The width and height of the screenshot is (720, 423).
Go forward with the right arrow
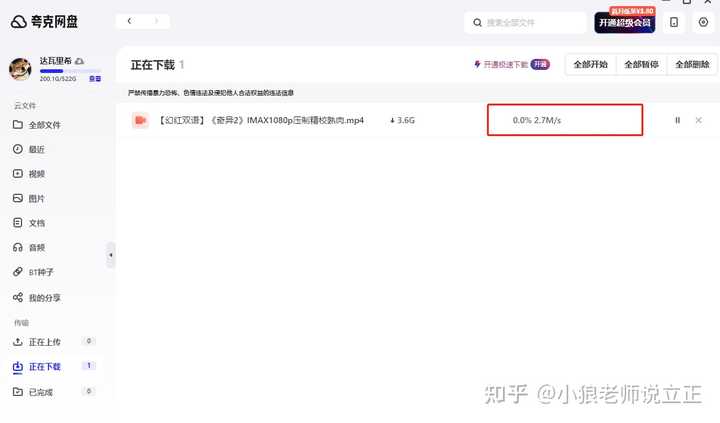[157, 21]
